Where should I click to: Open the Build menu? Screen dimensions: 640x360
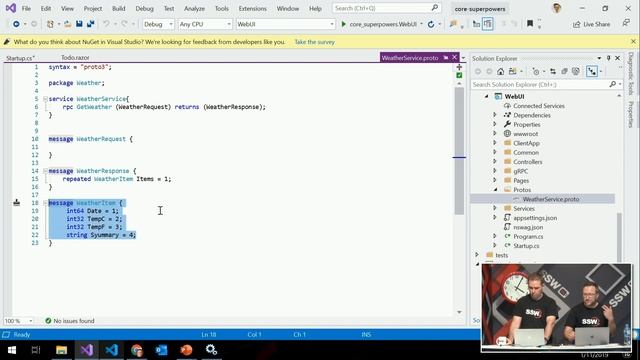pos(119,8)
